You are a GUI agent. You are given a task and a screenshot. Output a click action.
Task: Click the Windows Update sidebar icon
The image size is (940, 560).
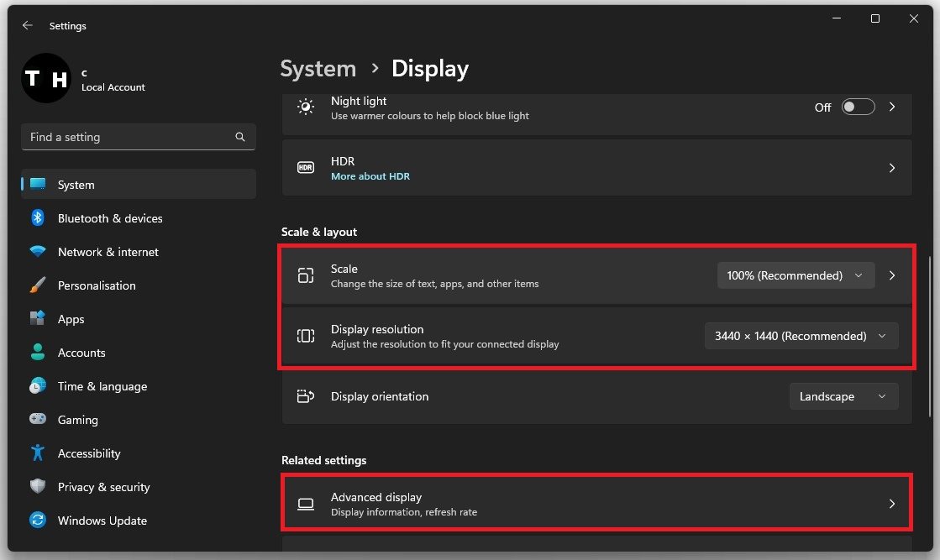pyautogui.click(x=38, y=521)
